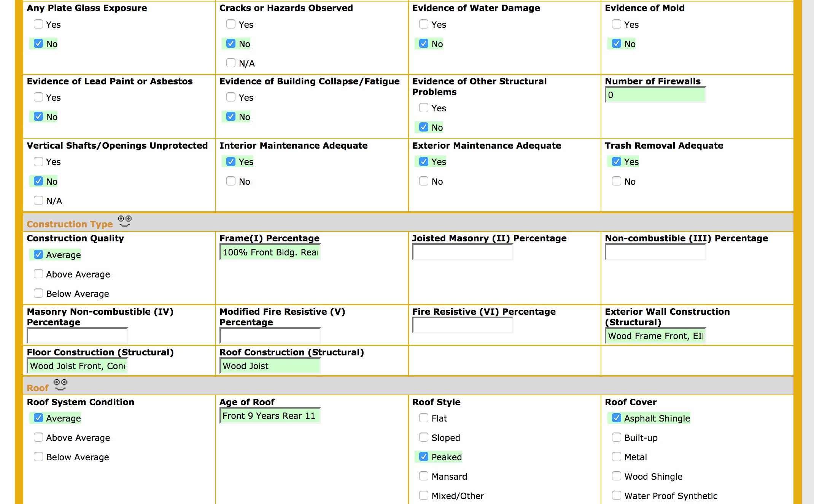Image resolution: width=814 pixels, height=504 pixels.
Task: Check No for Trash Removal Adequate
Action: [616, 181]
